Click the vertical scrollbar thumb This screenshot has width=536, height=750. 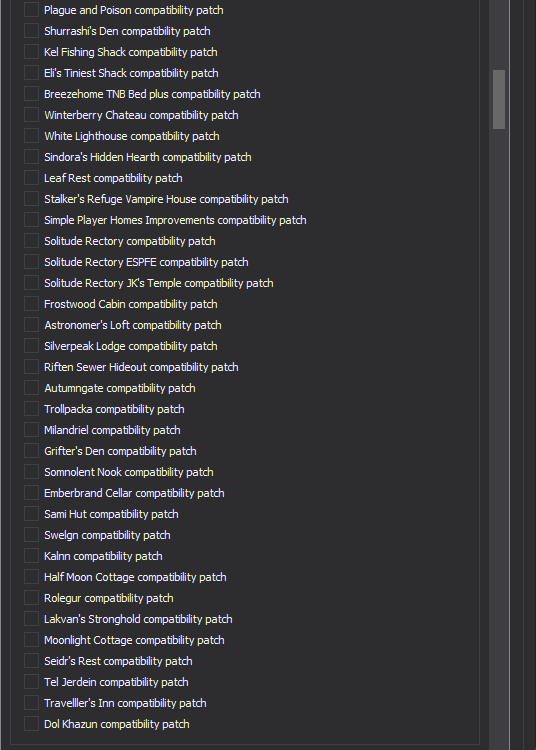499,99
